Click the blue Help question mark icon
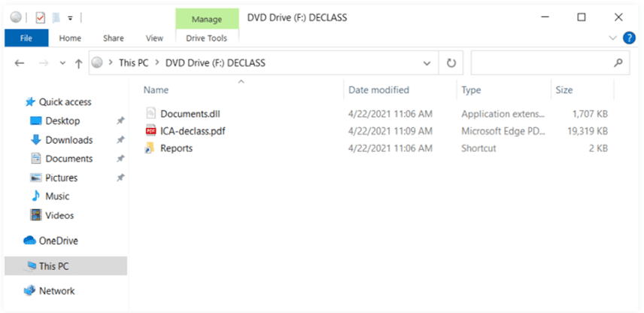 (629, 38)
